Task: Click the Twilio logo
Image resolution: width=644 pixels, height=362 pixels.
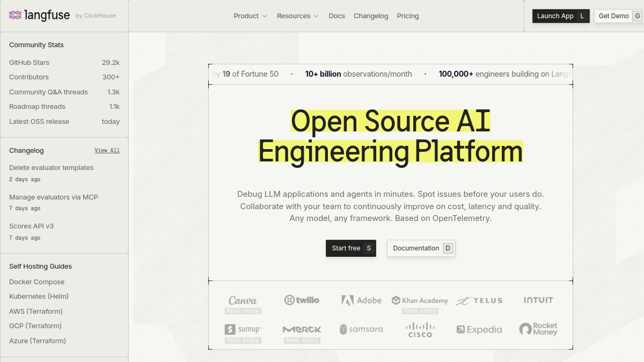Action: [302, 300]
